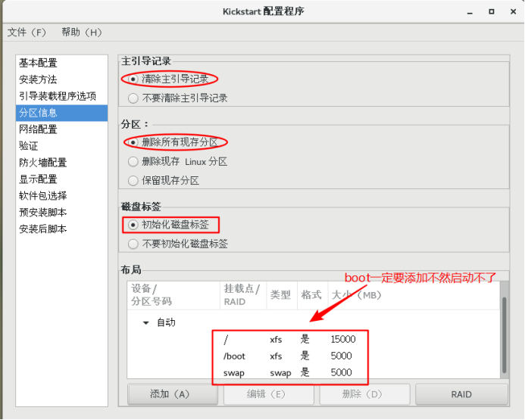The width and height of the screenshot is (525, 420).
Task: Click the 自动 tree row label
Action: point(166,322)
